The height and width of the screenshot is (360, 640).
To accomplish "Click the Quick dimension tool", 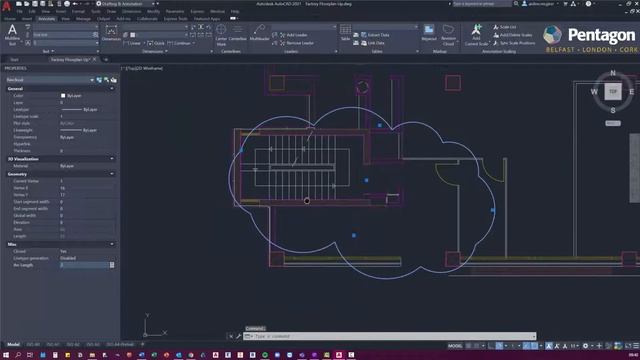I will tap(156, 43).
